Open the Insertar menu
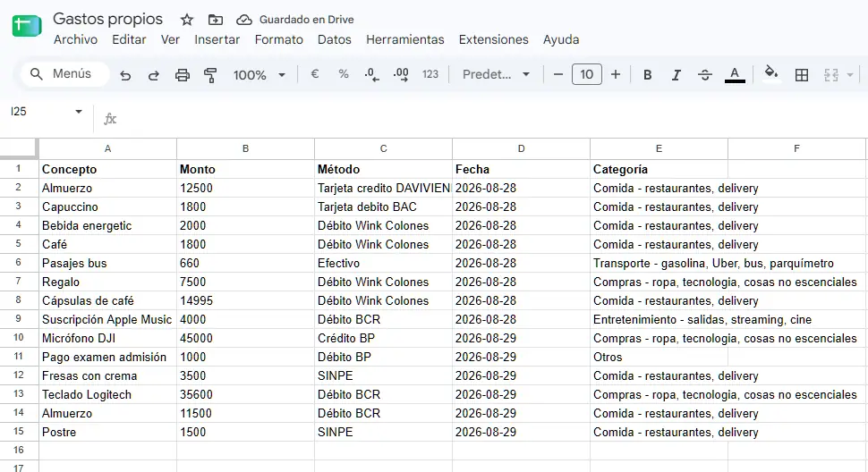Screen dimensions: 868x472 click(x=217, y=40)
